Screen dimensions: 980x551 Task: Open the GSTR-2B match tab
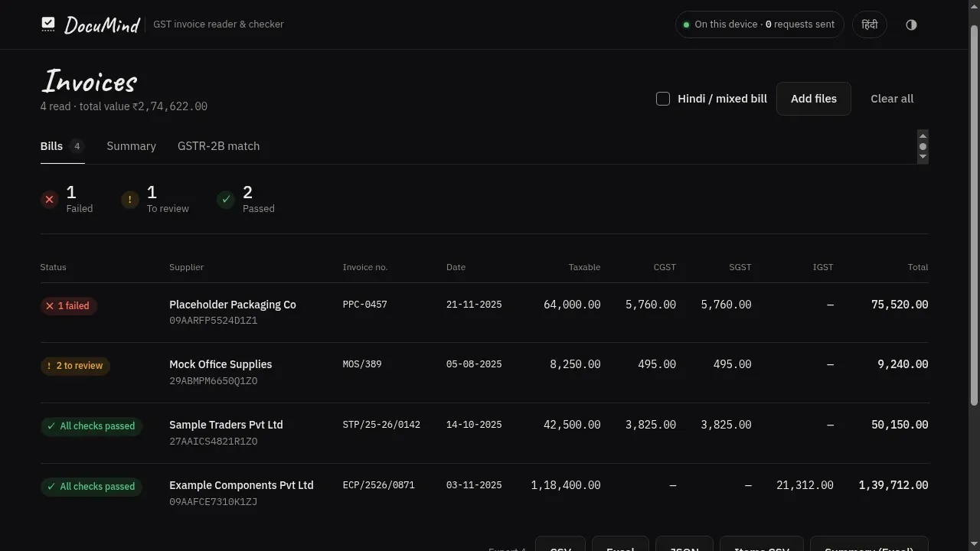pyautogui.click(x=218, y=146)
